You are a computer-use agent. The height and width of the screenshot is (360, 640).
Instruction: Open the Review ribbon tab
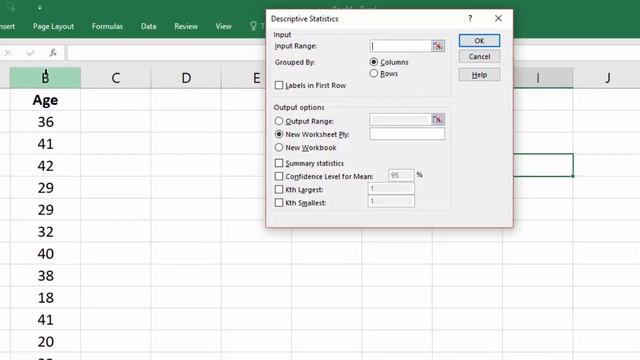click(x=186, y=26)
